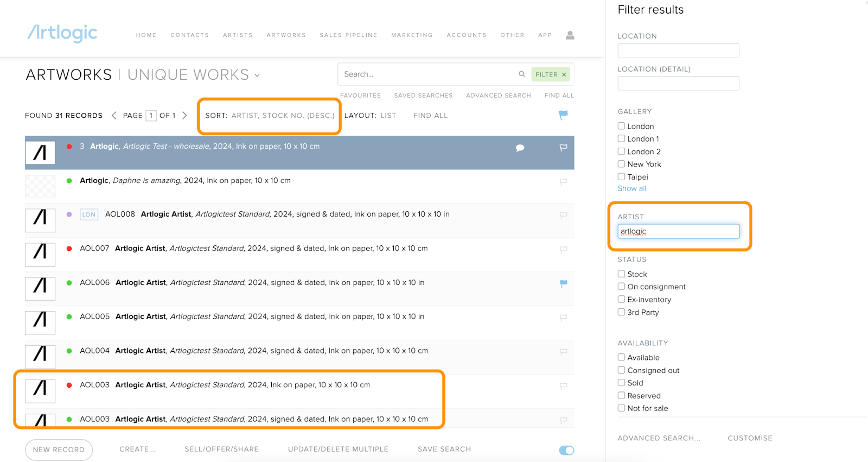
Task: Click the Show all galleries link
Action: click(x=632, y=188)
